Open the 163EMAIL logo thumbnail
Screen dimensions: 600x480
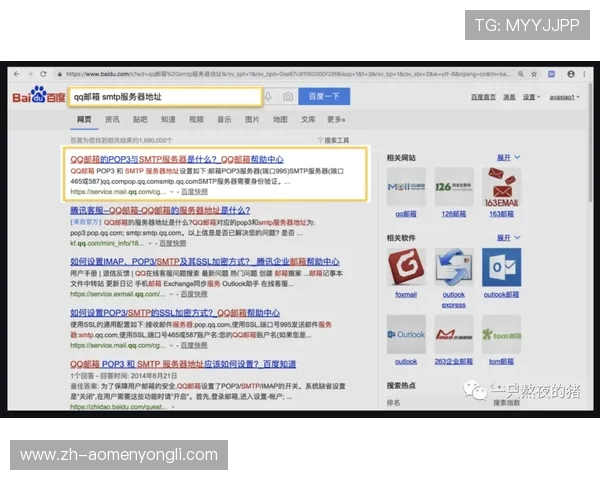pyautogui.click(x=501, y=187)
